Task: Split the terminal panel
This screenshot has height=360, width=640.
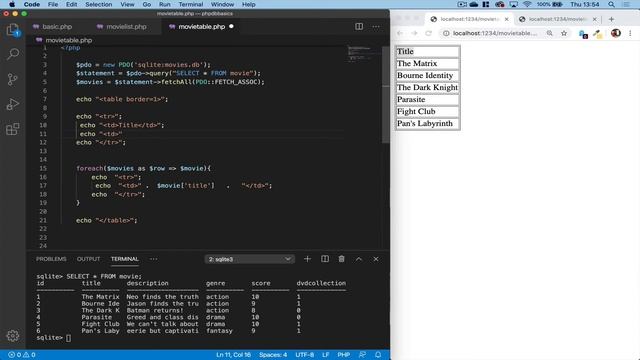Action: [325, 259]
